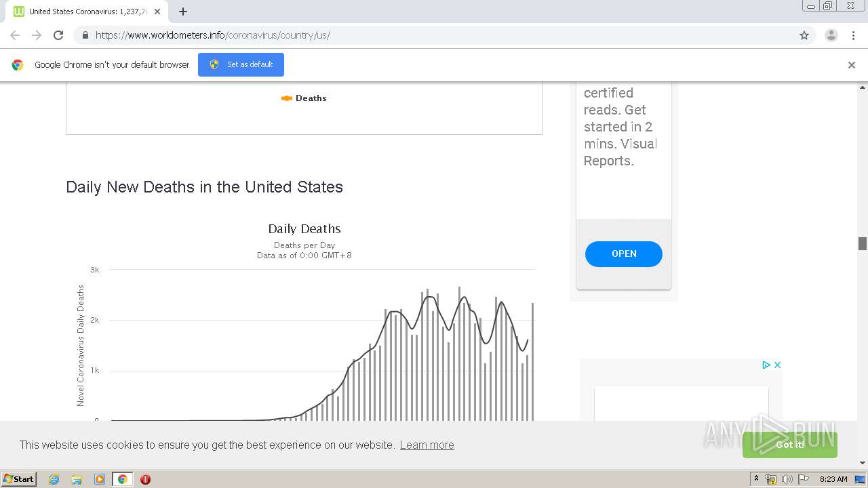Open the Chrome profile avatar icon
The image size is (868, 488).
click(831, 35)
